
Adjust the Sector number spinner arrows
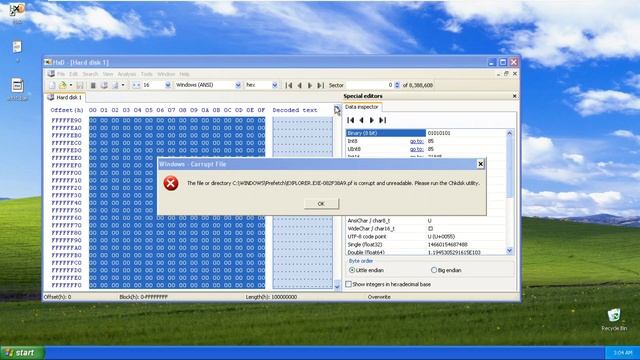click(397, 85)
